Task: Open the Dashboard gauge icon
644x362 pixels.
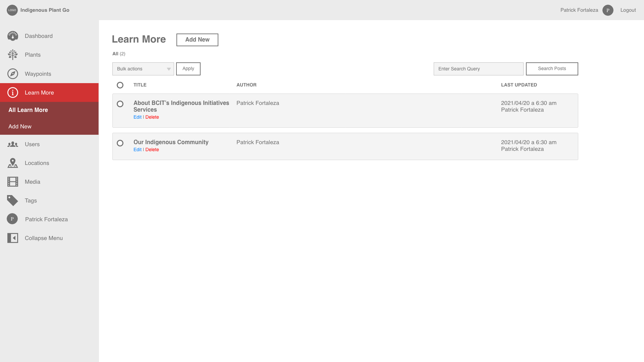Action: (x=13, y=36)
